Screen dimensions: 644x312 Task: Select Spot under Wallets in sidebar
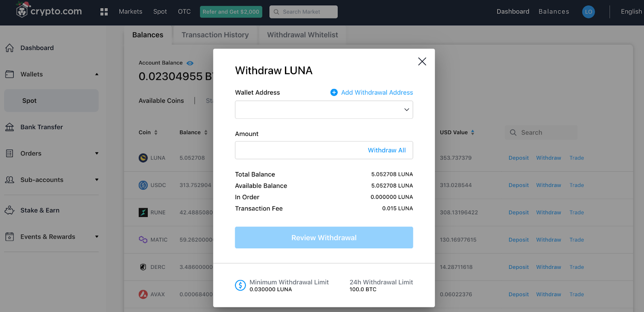[51, 101]
